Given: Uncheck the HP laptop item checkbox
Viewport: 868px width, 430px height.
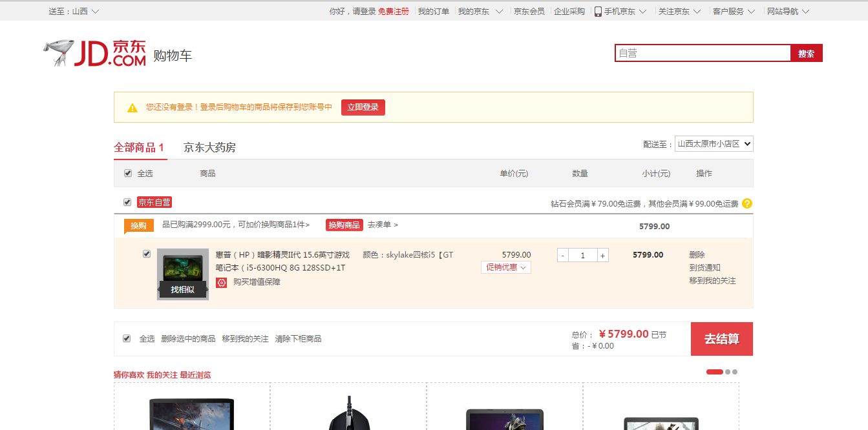Looking at the screenshot, I should tap(147, 254).
